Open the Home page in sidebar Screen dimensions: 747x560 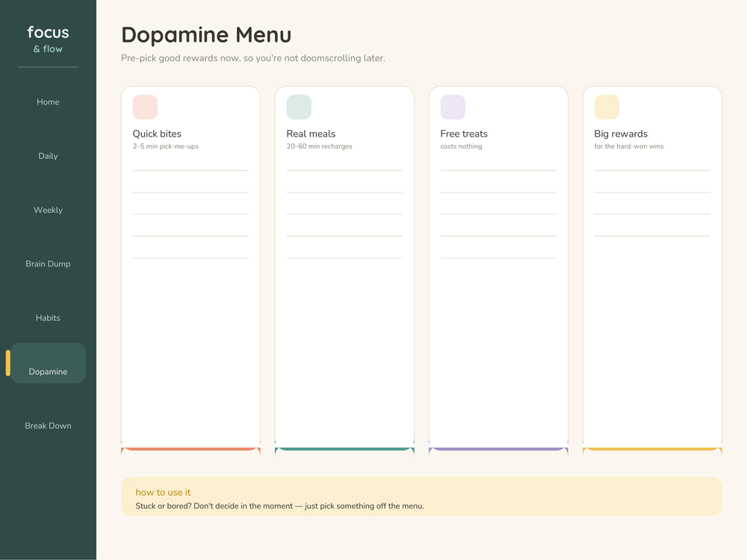(48, 102)
